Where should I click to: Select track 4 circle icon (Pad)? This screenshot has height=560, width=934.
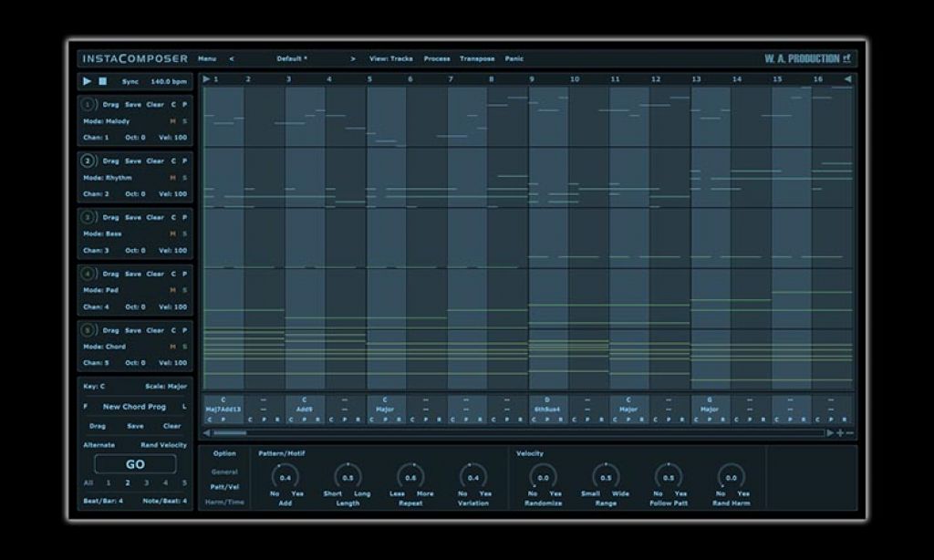(x=88, y=274)
